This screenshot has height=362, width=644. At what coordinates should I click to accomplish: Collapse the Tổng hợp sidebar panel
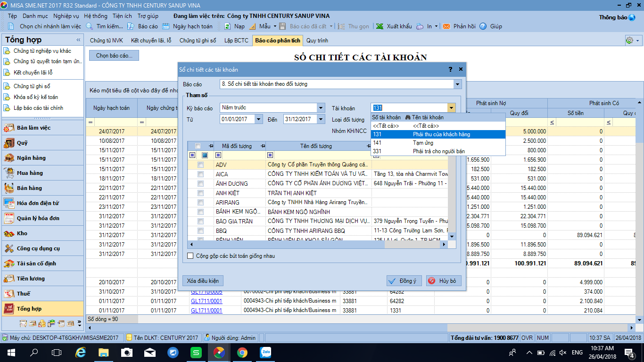point(78,40)
